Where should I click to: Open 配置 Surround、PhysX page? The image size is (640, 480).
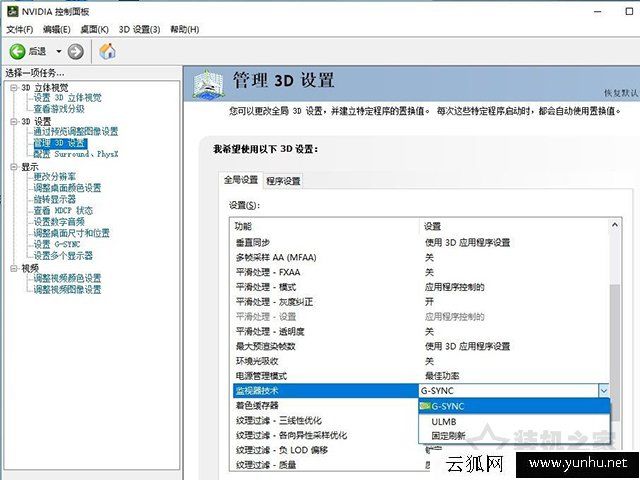pyautogui.click(x=76, y=154)
